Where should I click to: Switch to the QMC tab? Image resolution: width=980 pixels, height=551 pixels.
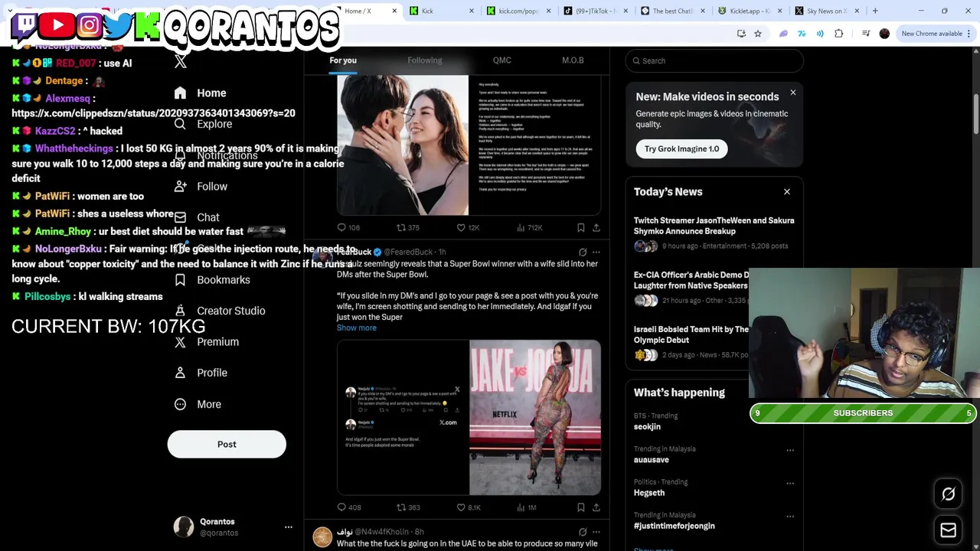tap(501, 60)
